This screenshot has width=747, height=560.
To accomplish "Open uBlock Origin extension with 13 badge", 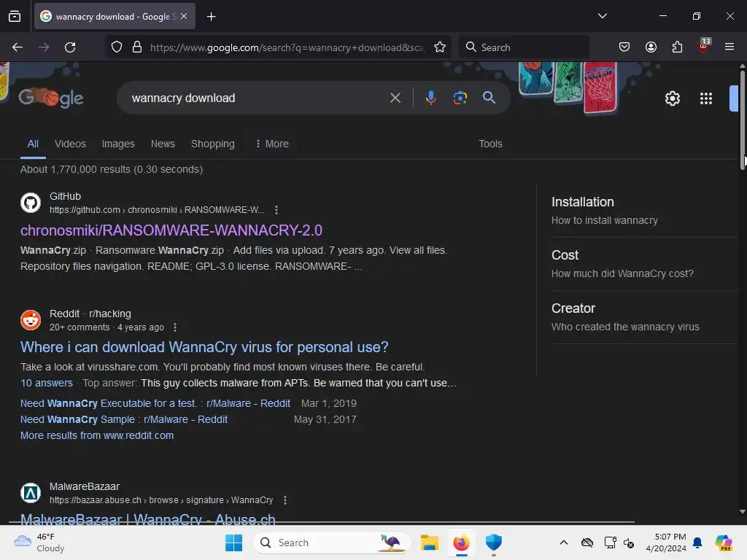I will (x=704, y=46).
